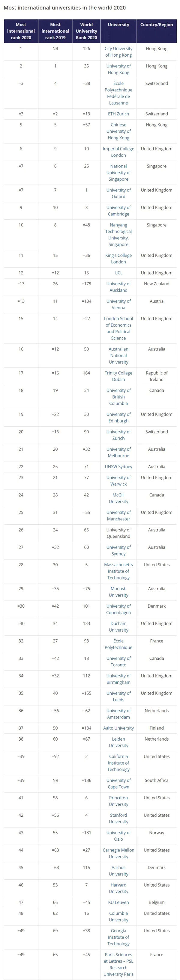Image resolution: width=180 pixels, height=980 pixels.
Task: Select Stanford University link
Action: coord(118,818)
